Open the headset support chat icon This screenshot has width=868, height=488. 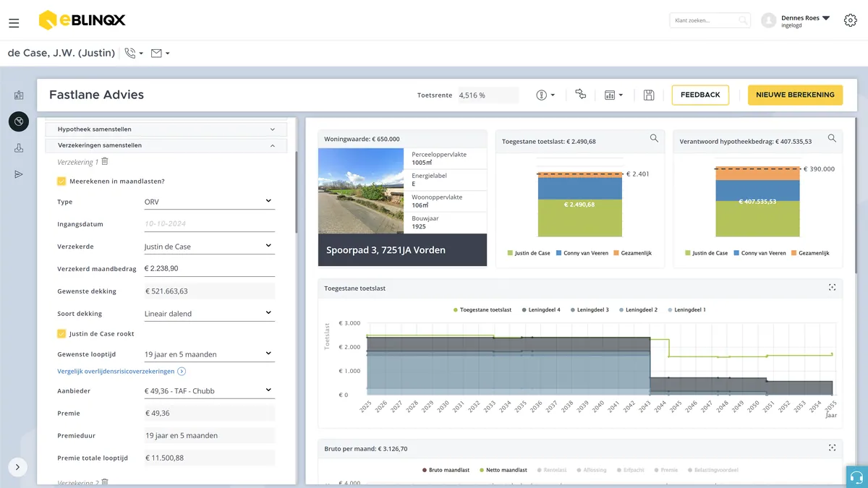point(857,477)
